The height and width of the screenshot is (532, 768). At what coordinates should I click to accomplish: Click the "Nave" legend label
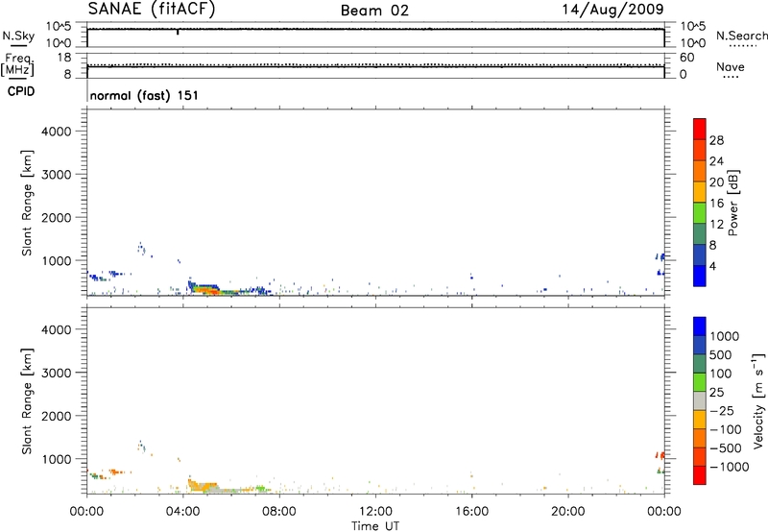point(731,66)
